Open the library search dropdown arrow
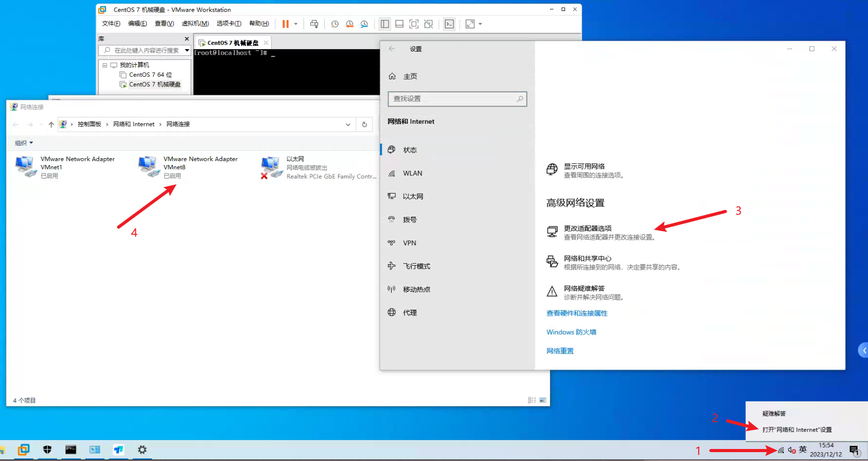The width and height of the screenshot is (868, 461). point(187,50)
